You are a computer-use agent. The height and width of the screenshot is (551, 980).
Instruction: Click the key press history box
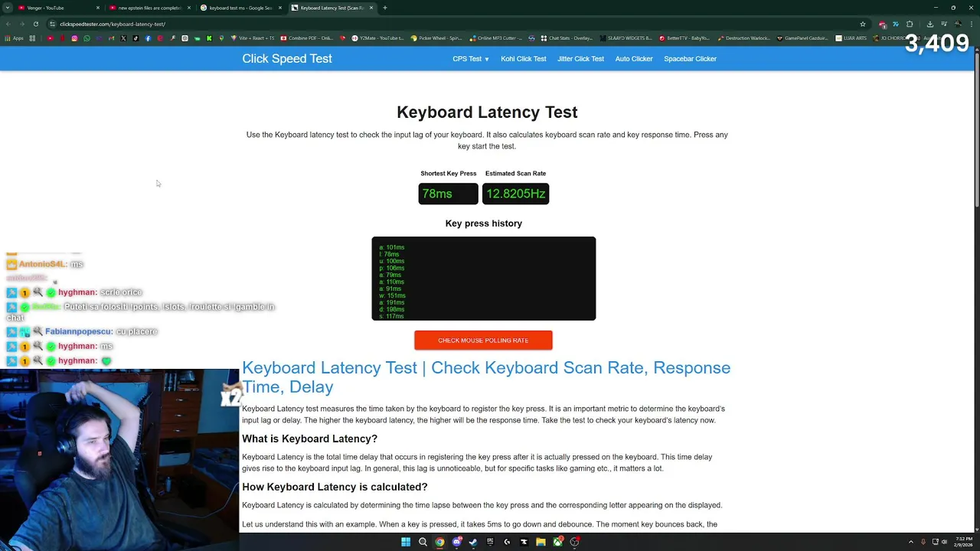(483, 279)
